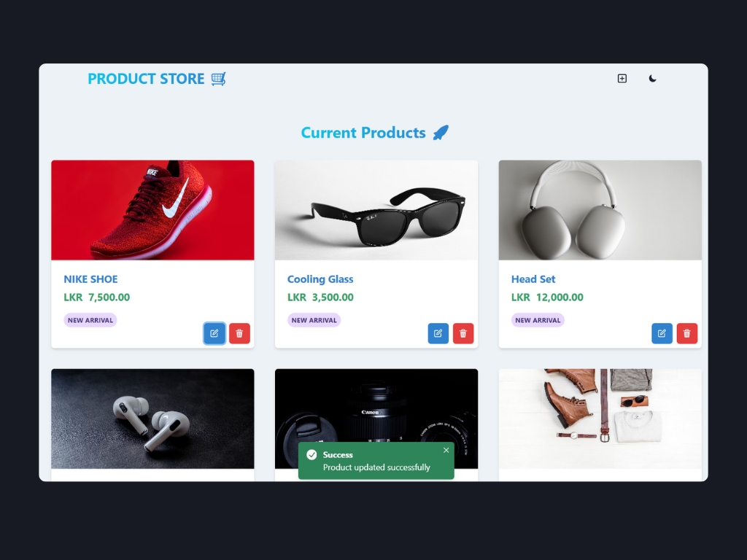Edit the Head Set product
Image resolution: width=747 pixels, height=560 pixels.
662,333
